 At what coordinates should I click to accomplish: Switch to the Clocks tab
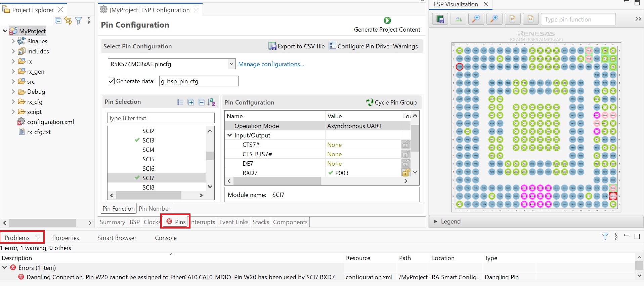pos(152,222)
